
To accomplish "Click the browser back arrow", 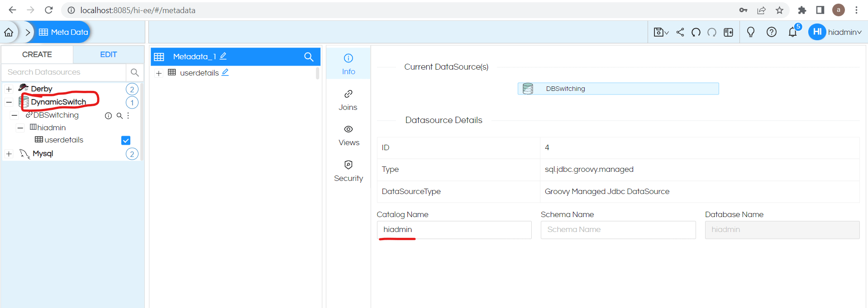I will tap(12, 10).
